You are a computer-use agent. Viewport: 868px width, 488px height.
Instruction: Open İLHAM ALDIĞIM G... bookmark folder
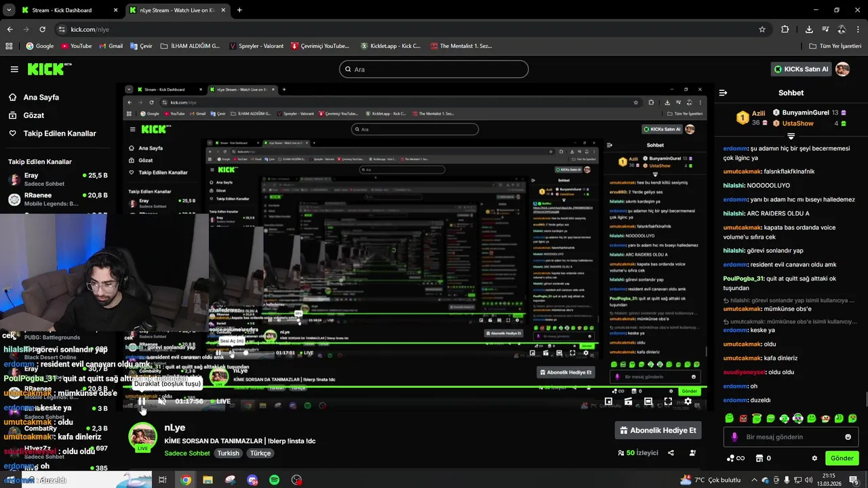pos(190,46)
